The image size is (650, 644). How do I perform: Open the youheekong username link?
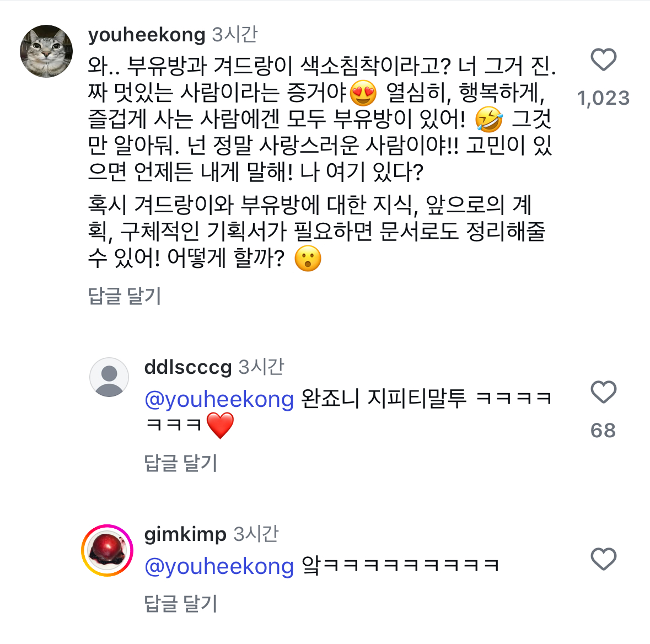point(147,35)
